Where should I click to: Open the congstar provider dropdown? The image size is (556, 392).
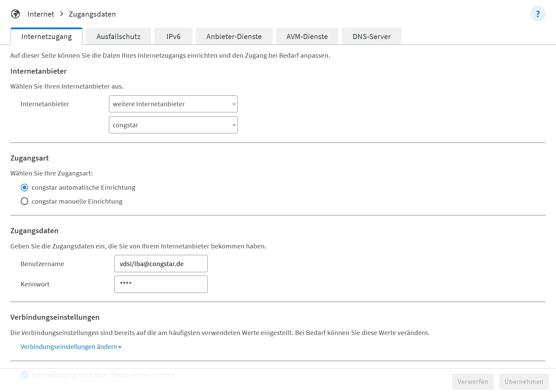pos(173,125)
